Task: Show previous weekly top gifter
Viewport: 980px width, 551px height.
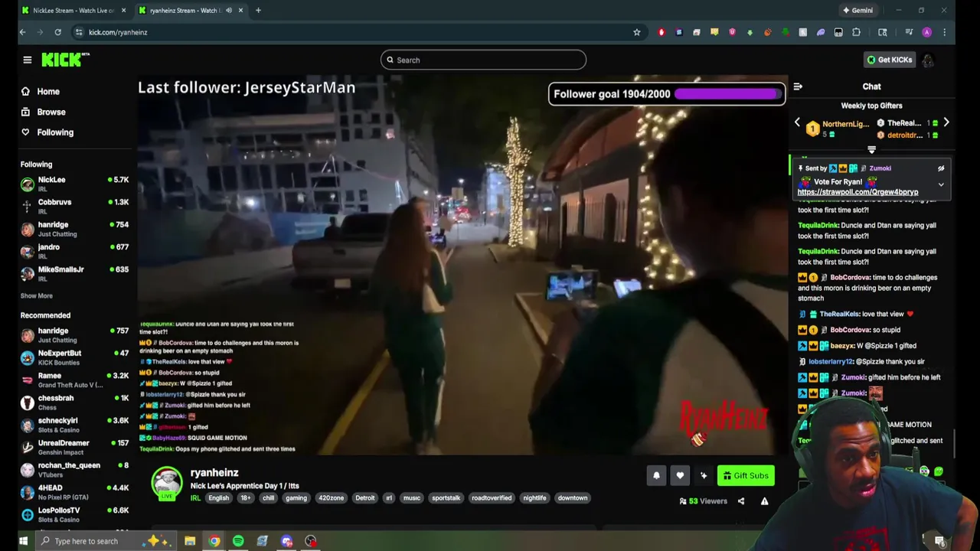Action: point(797,122)
